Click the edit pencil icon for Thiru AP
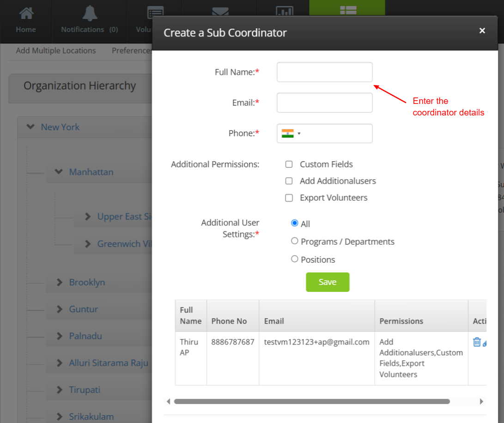The width and height of the screenshot is (504, 423). 485,343
